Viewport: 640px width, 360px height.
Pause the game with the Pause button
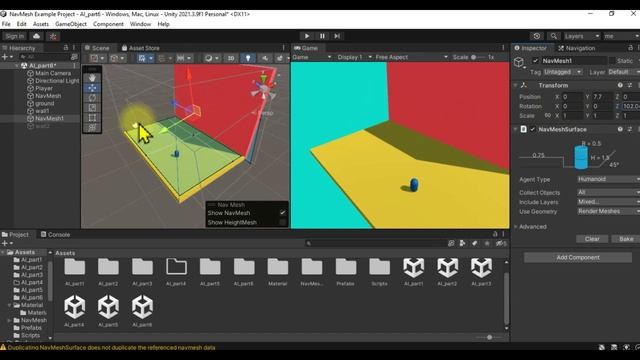pos(322,36)
